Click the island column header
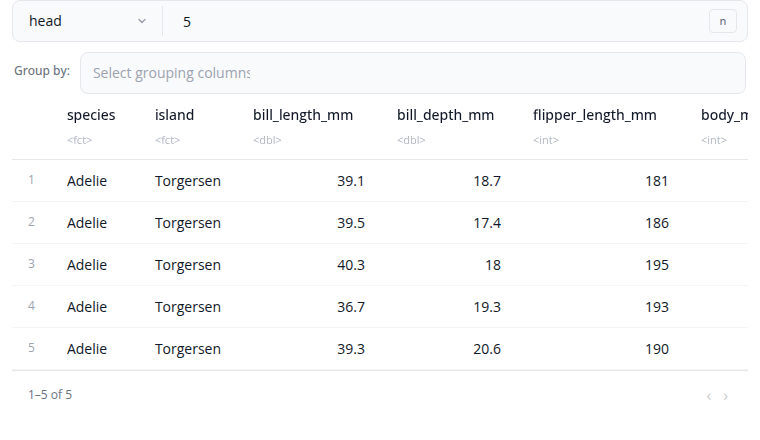Screen dimensions: 760x440 pyautogui.click(x=174, y=115)
